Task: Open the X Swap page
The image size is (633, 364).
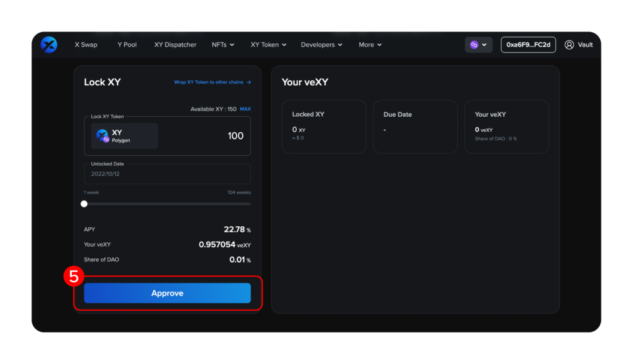Action: pyautogui.click(x=86, y=44)
